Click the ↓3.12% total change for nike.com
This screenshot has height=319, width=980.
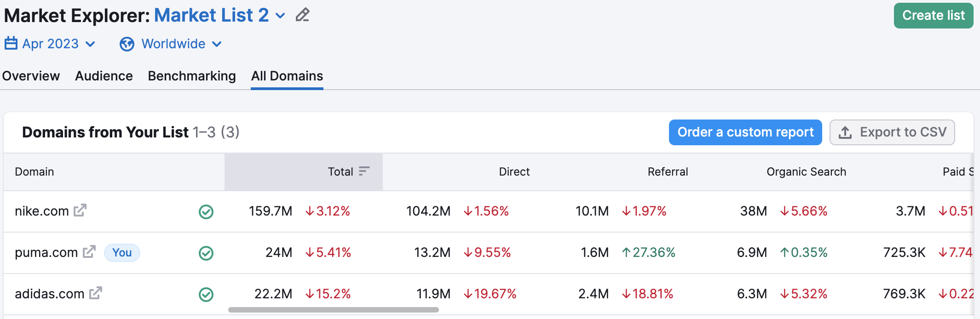coord(328,211)
